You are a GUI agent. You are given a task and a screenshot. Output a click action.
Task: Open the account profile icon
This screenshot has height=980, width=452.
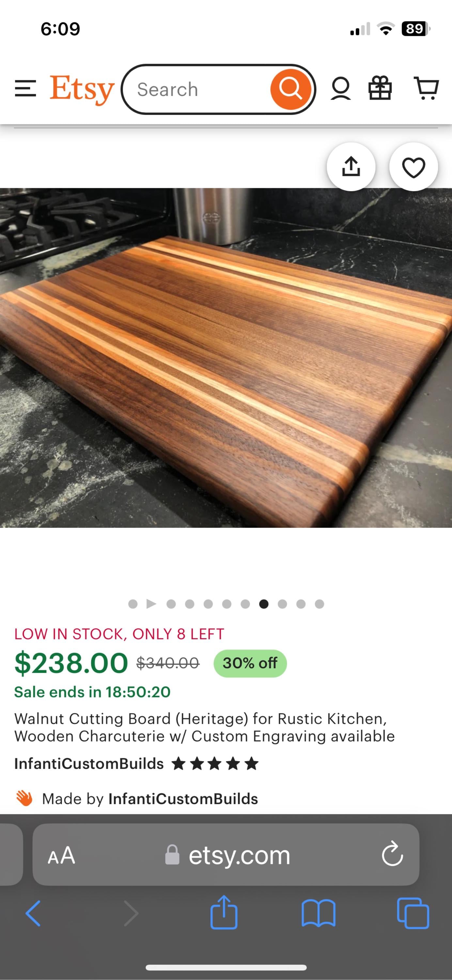pyautogui.click(x=341, y=89)
